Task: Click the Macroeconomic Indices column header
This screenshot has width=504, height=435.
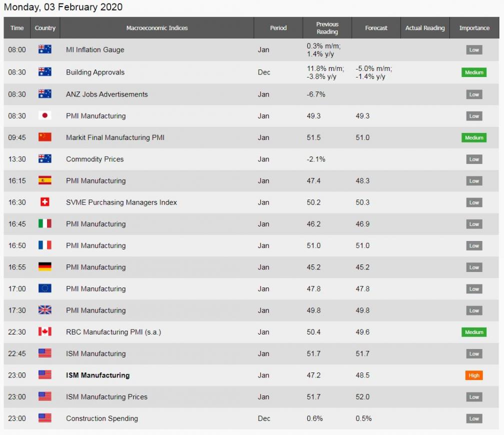Action: click(157, 28)
